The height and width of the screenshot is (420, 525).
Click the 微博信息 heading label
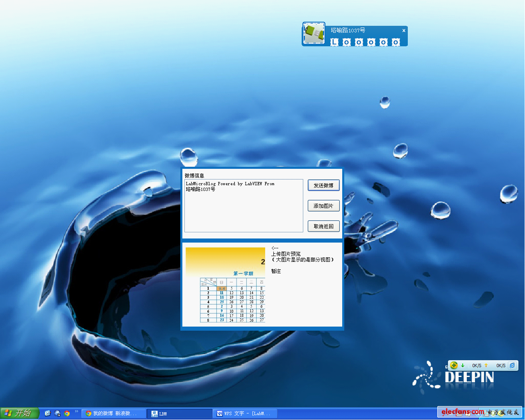(194, 175)
